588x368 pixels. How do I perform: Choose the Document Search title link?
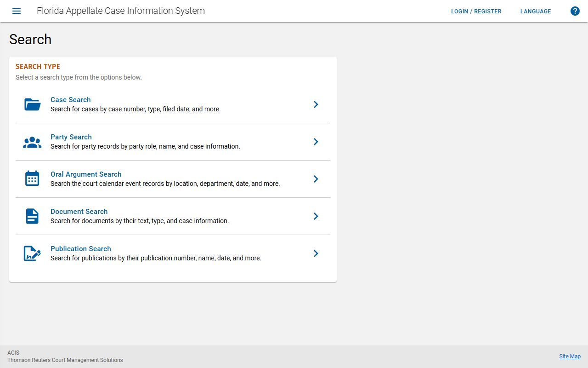point(79,212)
